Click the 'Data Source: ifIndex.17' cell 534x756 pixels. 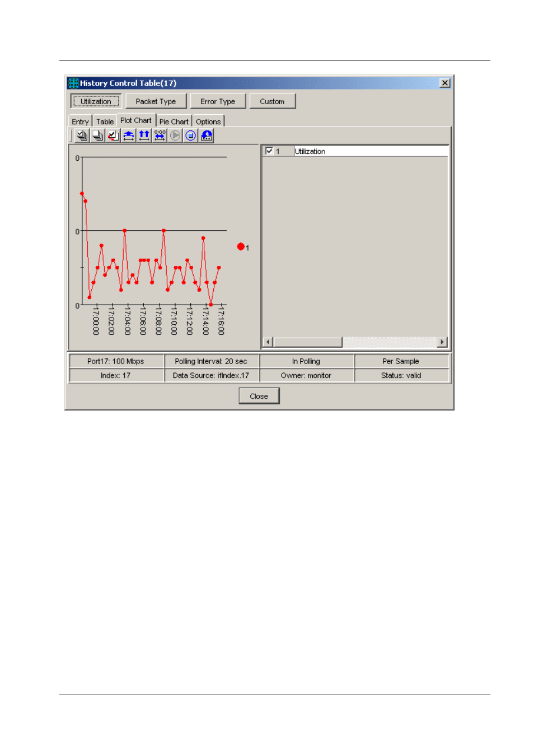point(211,375)
